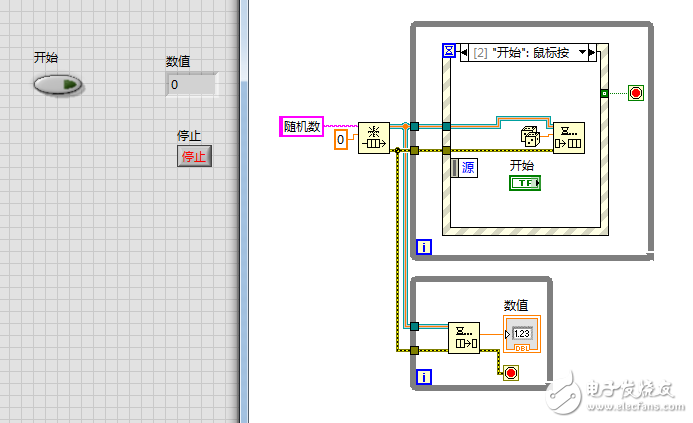Go to next event case with right arrow

(592, 52)
